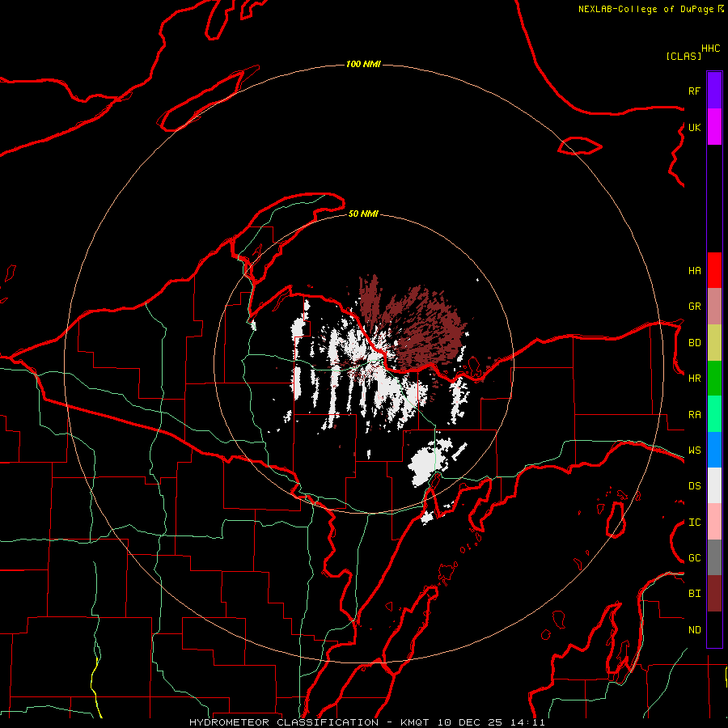Click the DS white legend swatch

(x=714, y=485)
